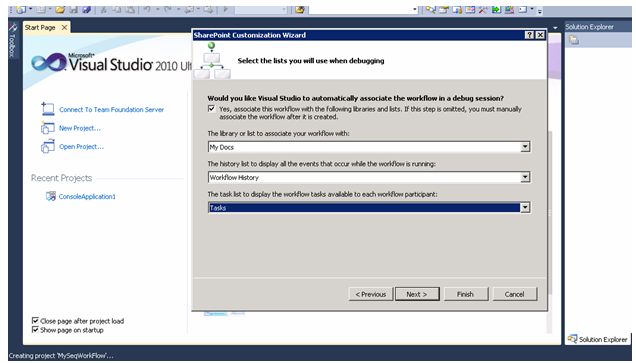Click the Previous button in wizard
The width and height of the screenshot is (636, 363).
pyautogui.click(x=371, y=294)
